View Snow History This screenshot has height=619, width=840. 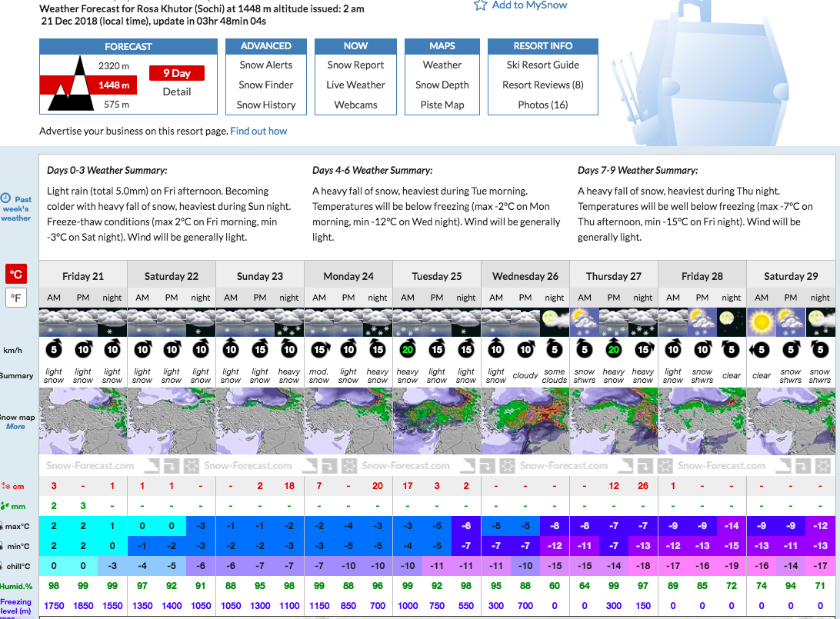pyautogui.click(x=265, y=105)
